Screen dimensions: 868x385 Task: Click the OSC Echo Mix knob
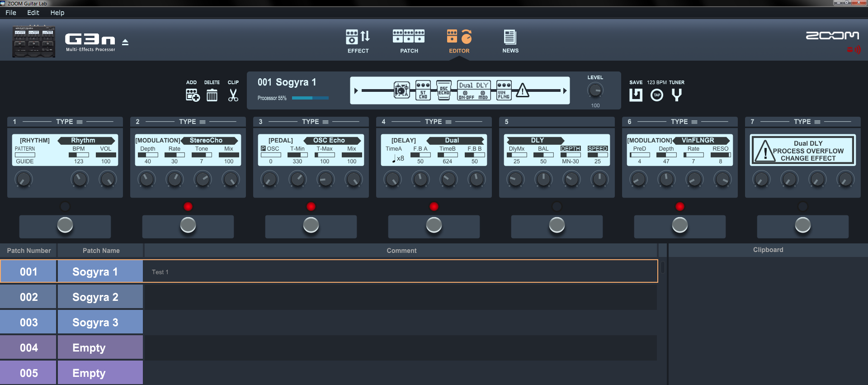tap(354, 180)
